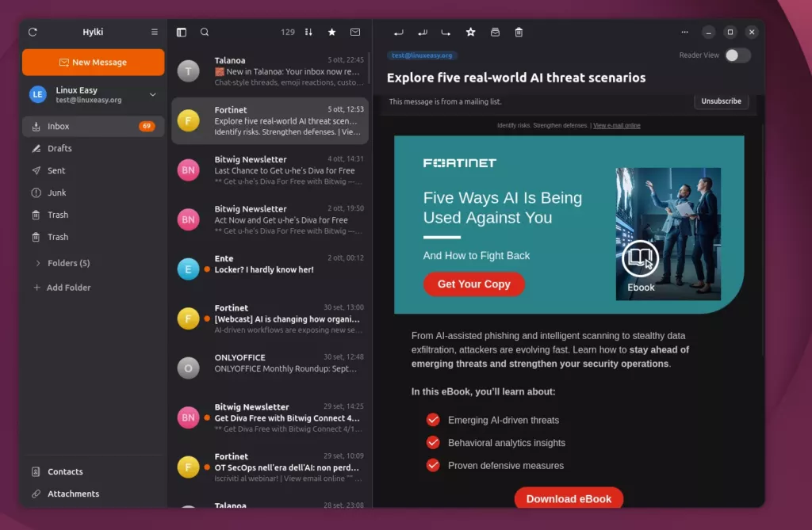This screenshot has width=812, height=530.
Task: Open the three-dots more options menu
Action: coord(684,32)
